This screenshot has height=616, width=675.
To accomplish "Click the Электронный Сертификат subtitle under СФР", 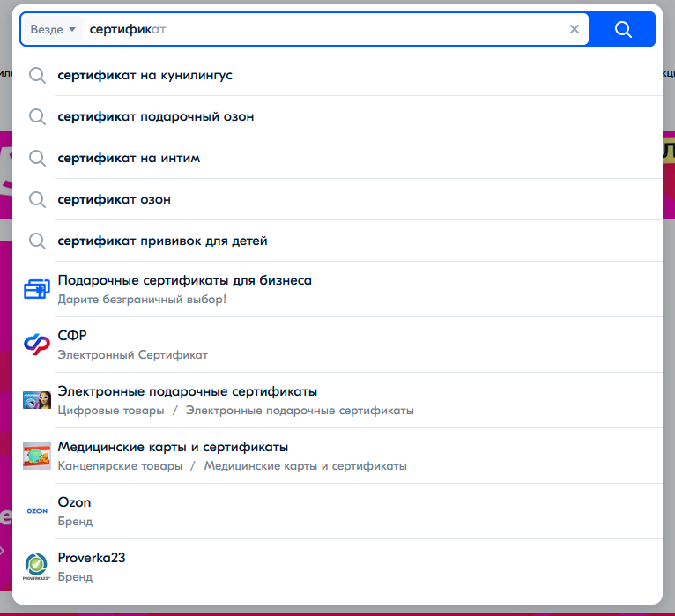I will (132, 354).
